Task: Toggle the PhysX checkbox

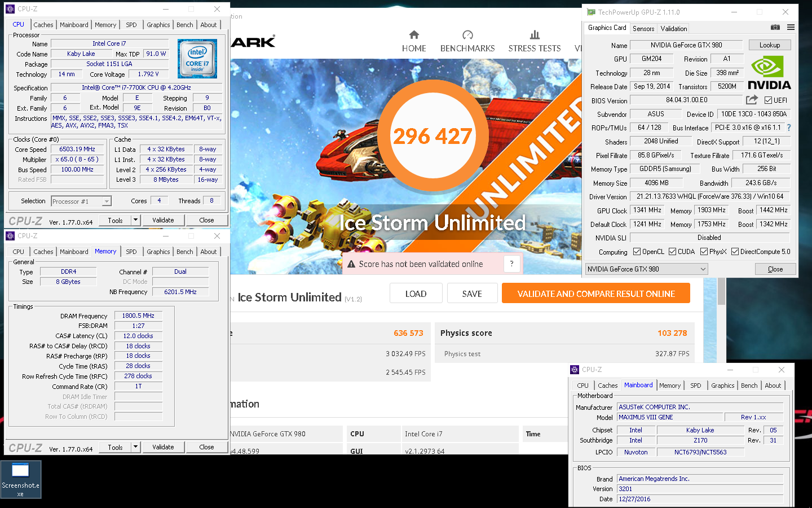Action: click(x=704, y=252)
